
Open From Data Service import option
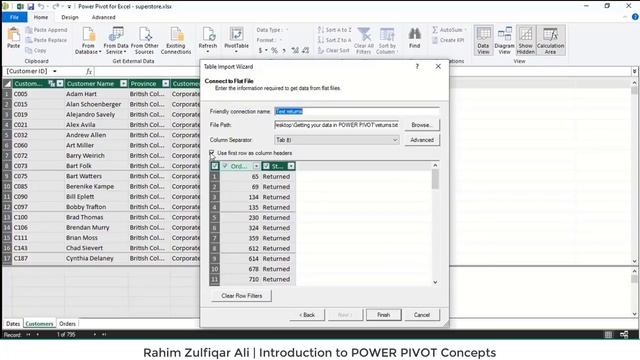(x=116, y=40)
